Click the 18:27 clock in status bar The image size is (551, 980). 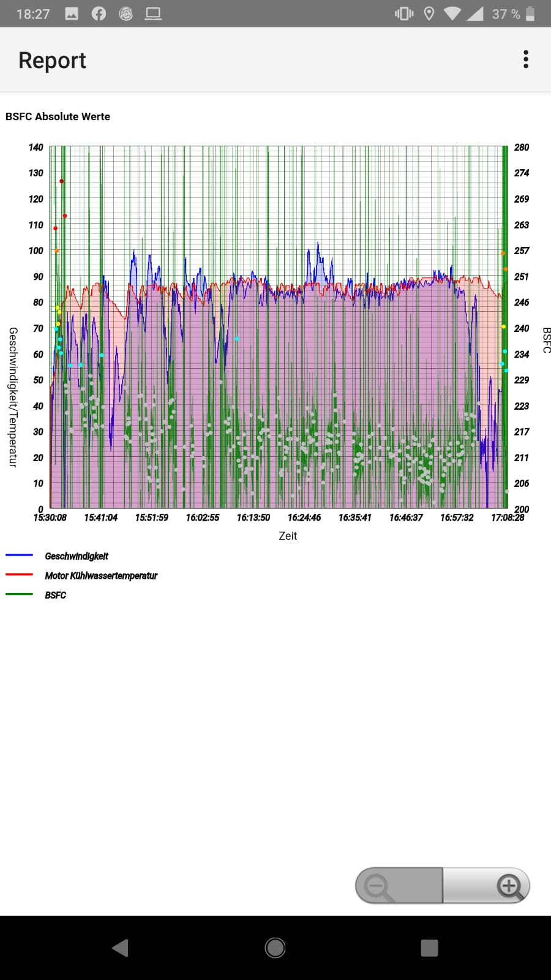[33, 13]
